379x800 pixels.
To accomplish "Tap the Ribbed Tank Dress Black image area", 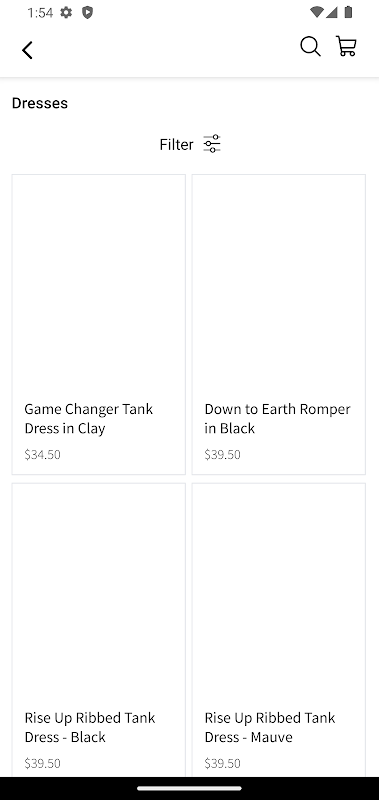I will click(98, 594).
